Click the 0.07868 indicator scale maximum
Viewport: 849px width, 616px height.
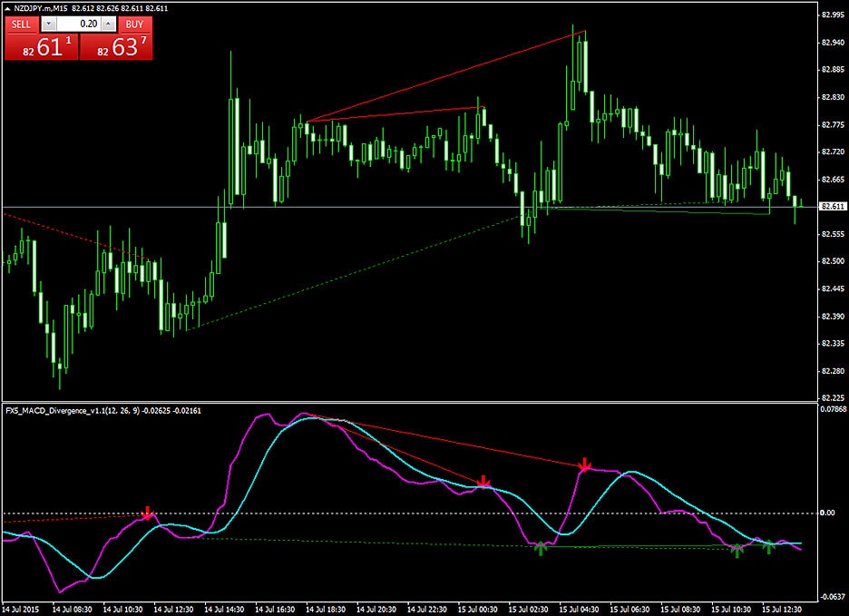[833, 409]
